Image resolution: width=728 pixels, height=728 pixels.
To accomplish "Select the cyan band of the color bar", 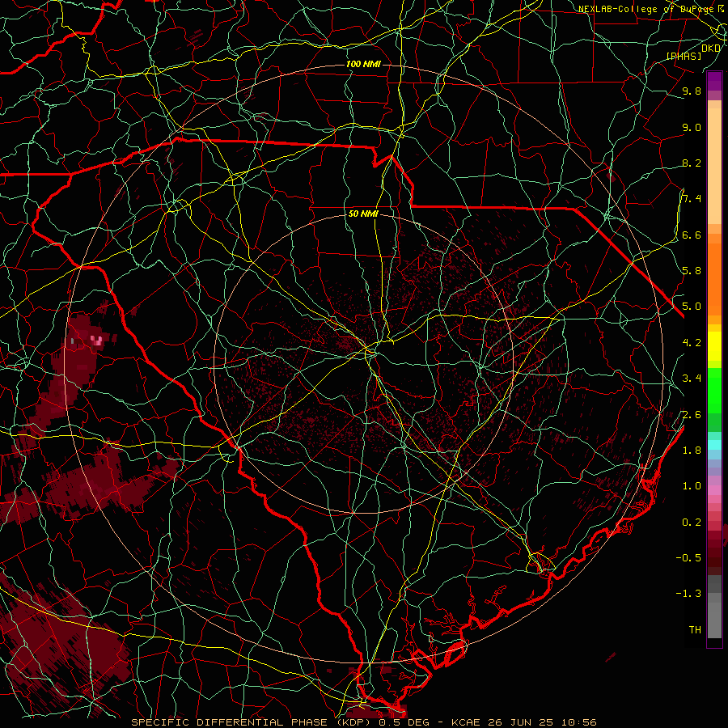I will [714, 445].
